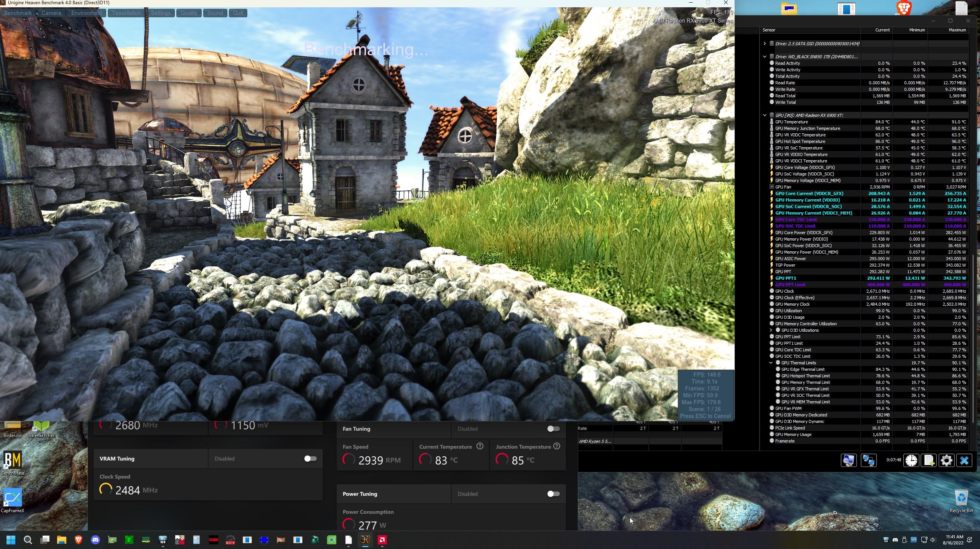Open the Discord taskbar icon
Screen dimensions: 980x549
coord(95,540)
